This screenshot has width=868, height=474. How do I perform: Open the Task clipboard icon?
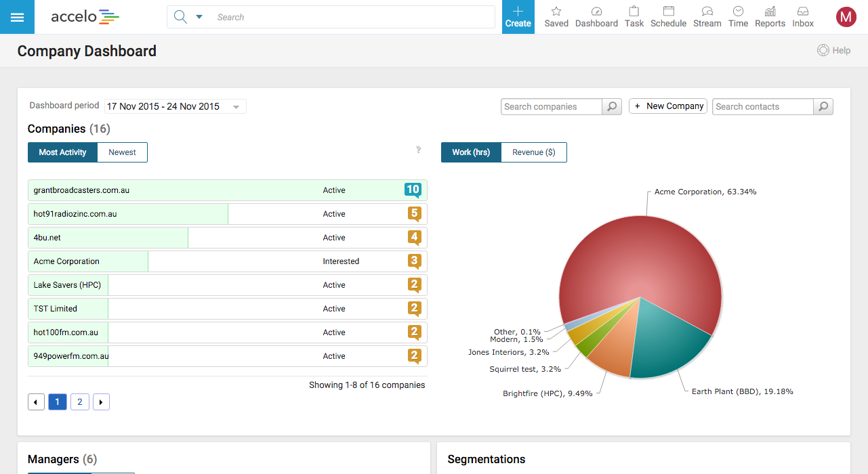[634, 12]
